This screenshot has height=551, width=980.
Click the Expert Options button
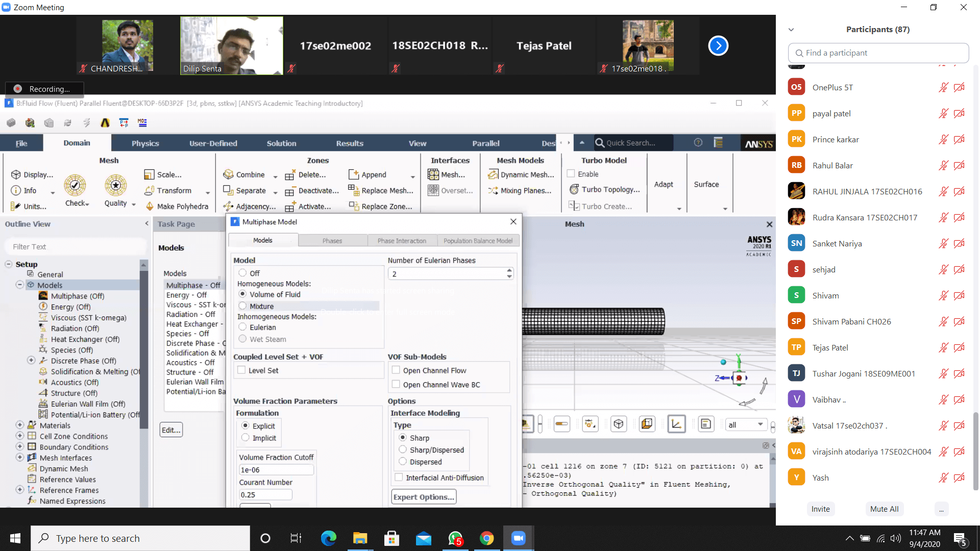tap(424, 497)
